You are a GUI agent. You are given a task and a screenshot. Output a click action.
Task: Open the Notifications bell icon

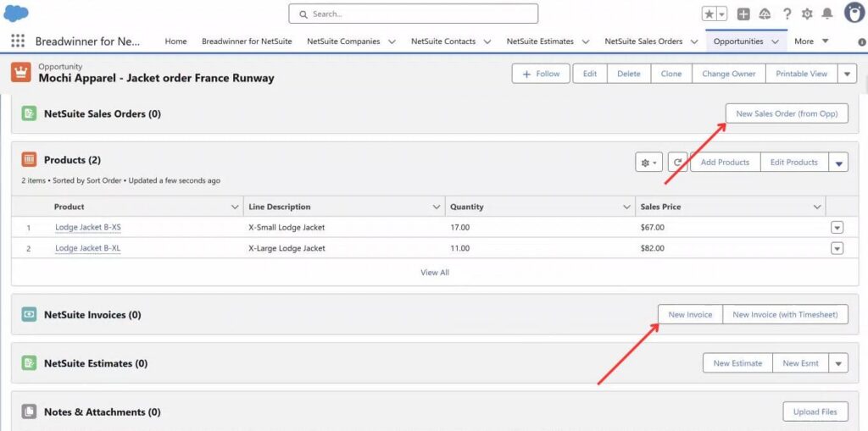827,14
